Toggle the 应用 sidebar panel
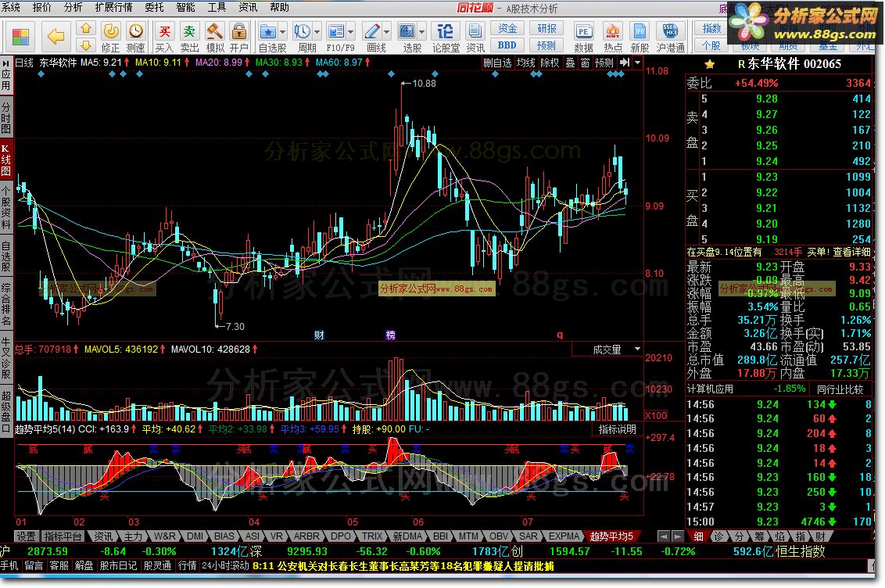Viewport: 885px width, 588px height. 6,75
